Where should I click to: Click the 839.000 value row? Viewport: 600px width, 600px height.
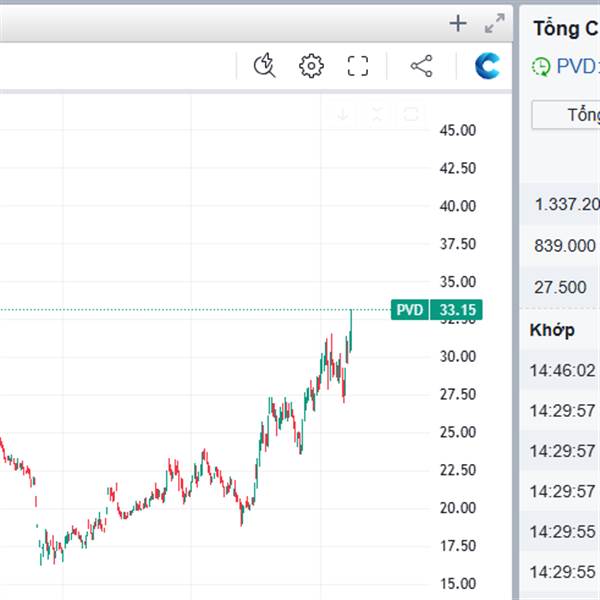click(x=565, y=246)
